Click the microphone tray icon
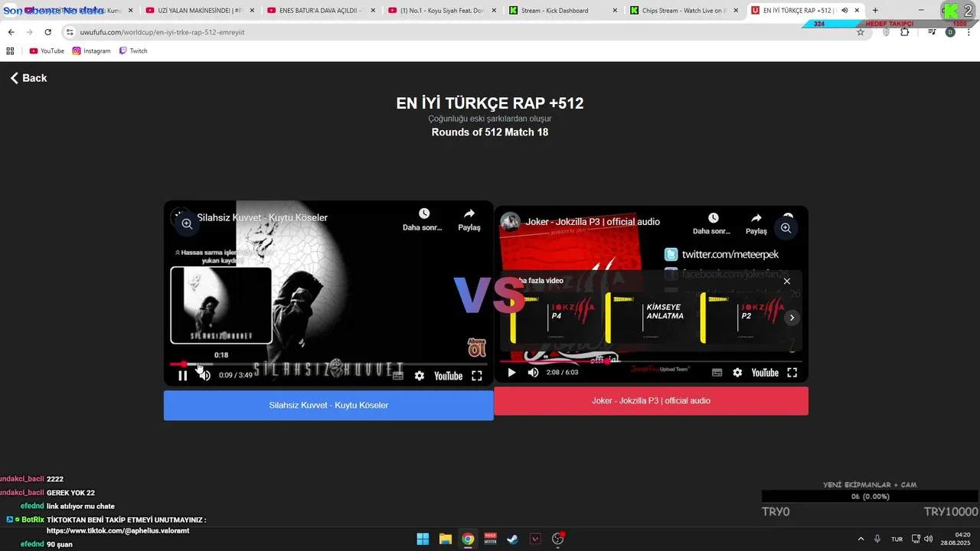This screenshot has height=551, width=980. pos(877,539)
